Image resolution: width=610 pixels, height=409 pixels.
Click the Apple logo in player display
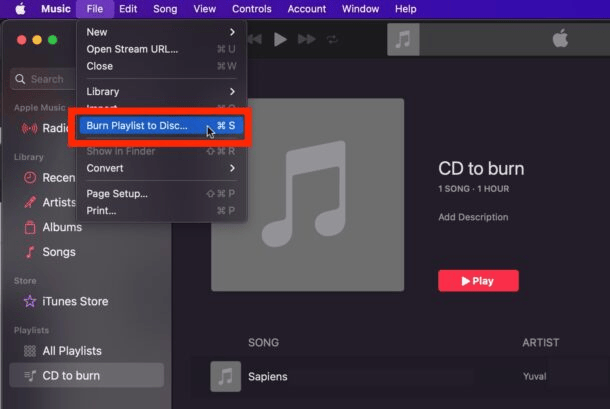(x=560, y=39)
